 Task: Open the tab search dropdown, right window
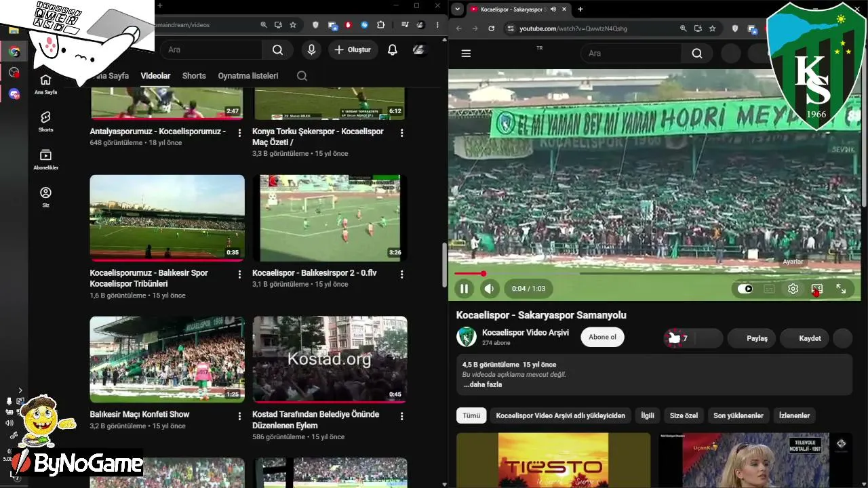pyautogui.click(x=458, y=9)
